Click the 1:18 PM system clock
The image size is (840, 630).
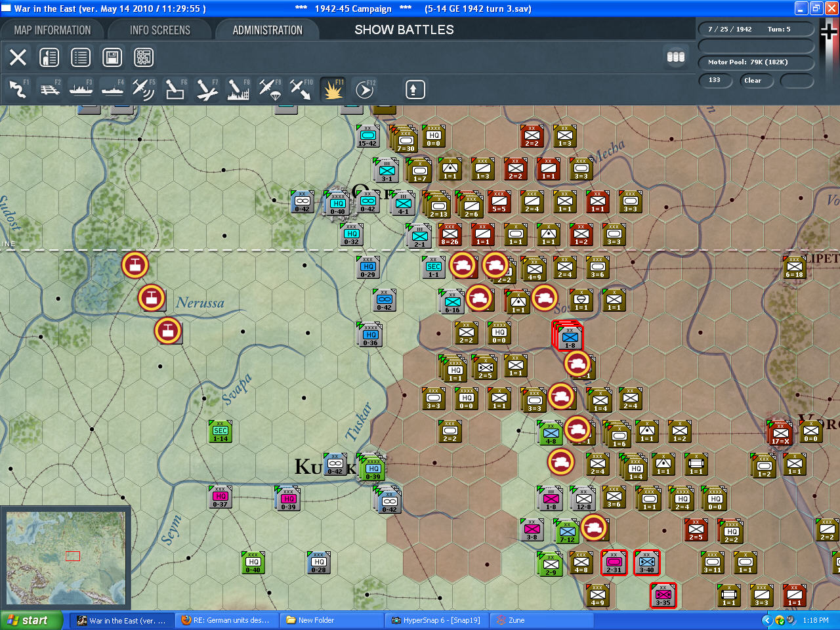tap(816, 620)
